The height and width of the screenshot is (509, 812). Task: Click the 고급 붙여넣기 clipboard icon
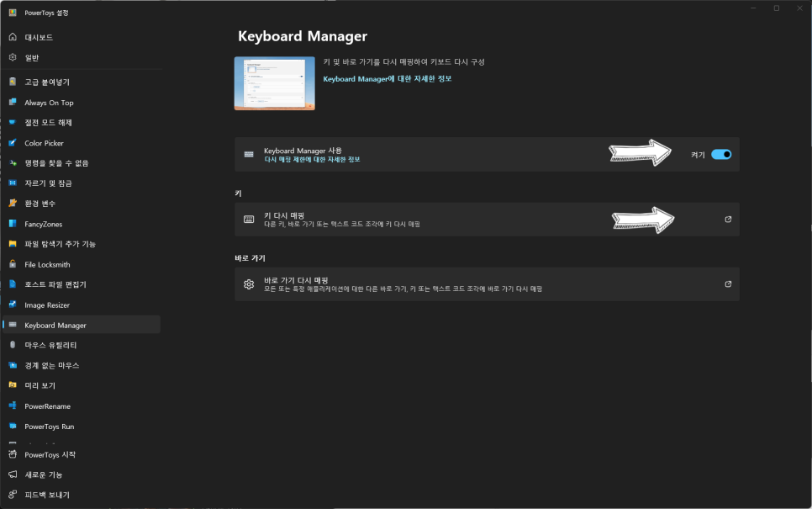pyautogui.click(x=13, y=82)
